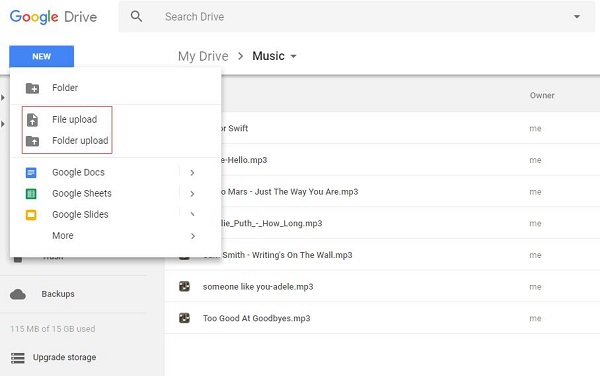Image resolution: width=600 pixels, height=376 pixels.
Task: Click owner 'me' for Too Good At Goodbyes.mp3
Action: pyautogui.click(x=535, y=318)
